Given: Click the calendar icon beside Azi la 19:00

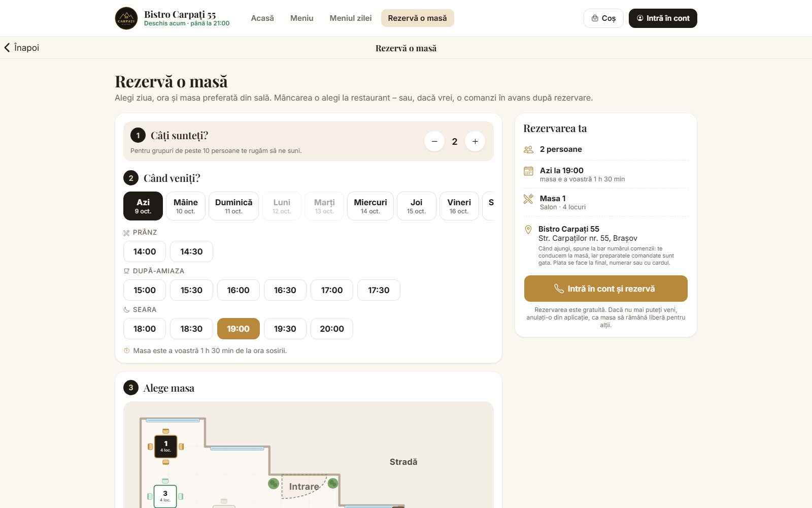Looking at the screenshot, I should click(528, 171).
